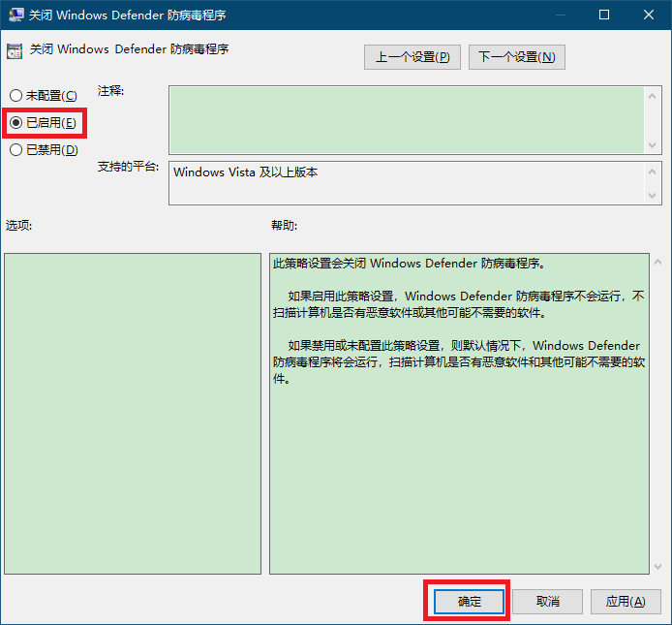Click the 注释 box scroll down arrow
Viewport: 672px width, 625px height.
[x=653, y=145]
